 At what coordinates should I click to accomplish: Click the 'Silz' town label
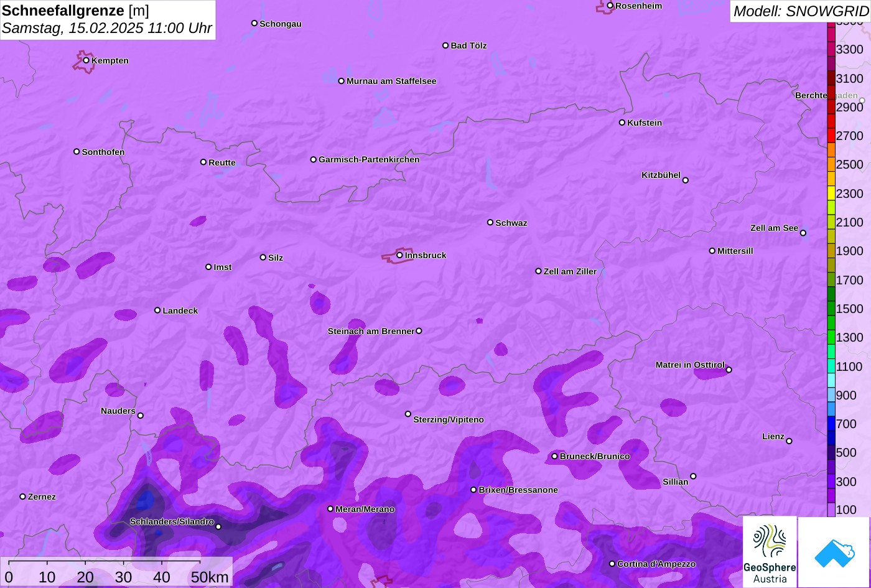276,258
